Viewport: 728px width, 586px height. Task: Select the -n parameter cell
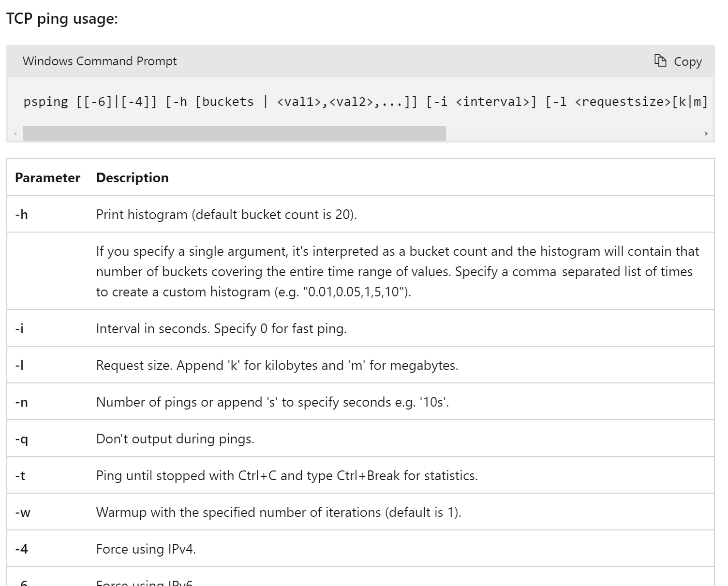pos(22,402)
